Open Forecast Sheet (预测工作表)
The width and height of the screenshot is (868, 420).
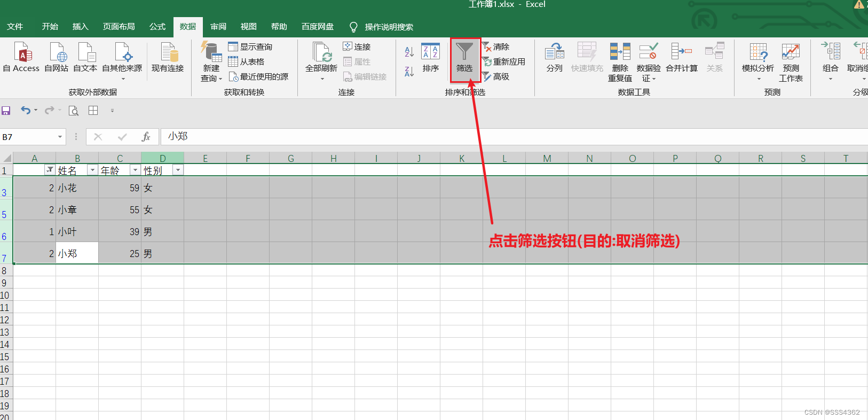(791, 62)
